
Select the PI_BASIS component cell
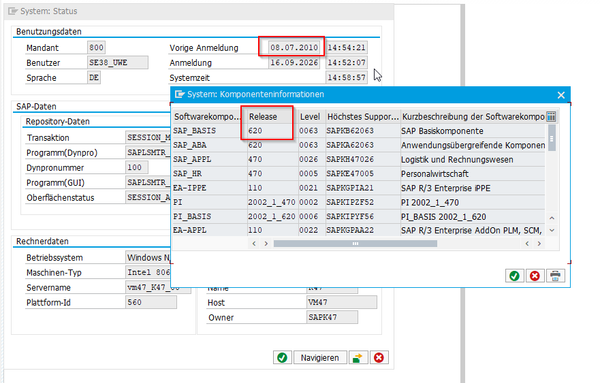coord(210,217)
